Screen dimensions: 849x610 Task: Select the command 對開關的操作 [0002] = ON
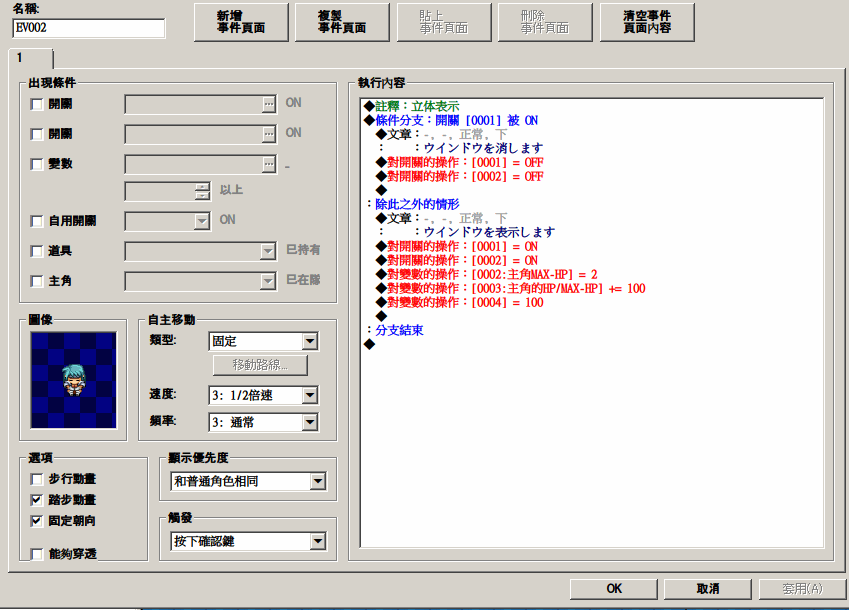[x=457, y=260]
